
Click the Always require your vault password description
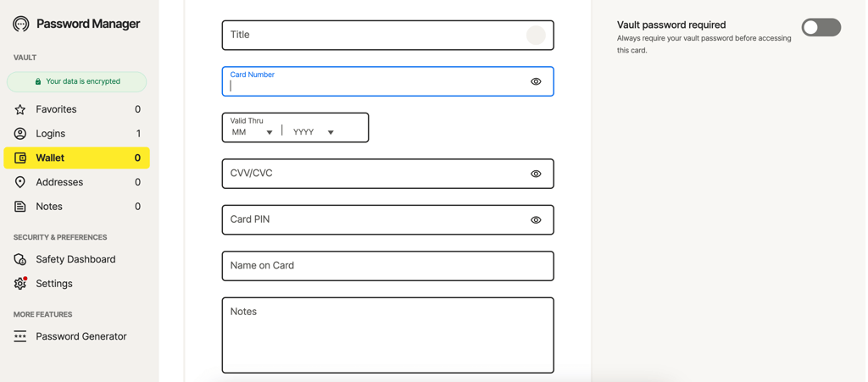click(x=704, y=44)
